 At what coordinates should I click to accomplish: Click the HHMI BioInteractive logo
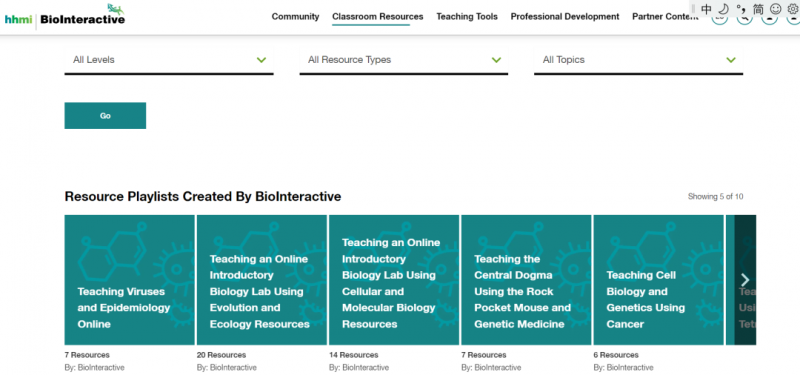click(x=65, y=16)
